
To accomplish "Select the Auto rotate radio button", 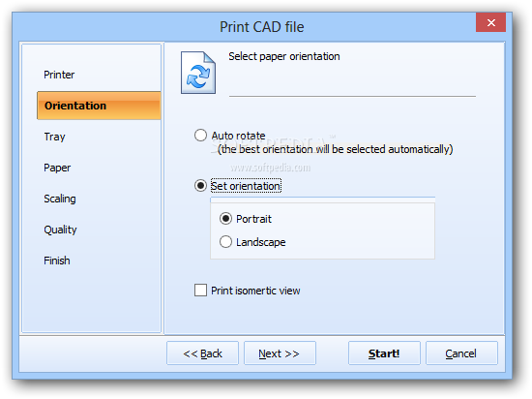I will tap(200, 136).
